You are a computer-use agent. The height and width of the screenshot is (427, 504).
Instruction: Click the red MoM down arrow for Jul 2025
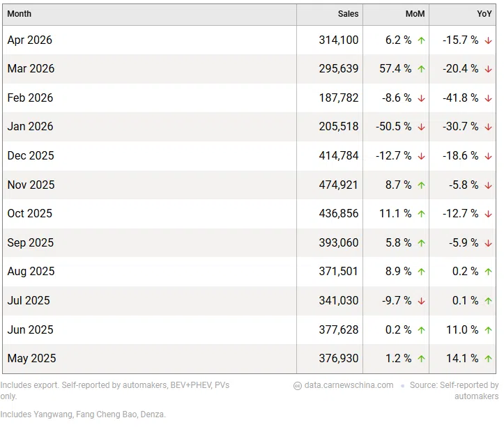(421, 301)
